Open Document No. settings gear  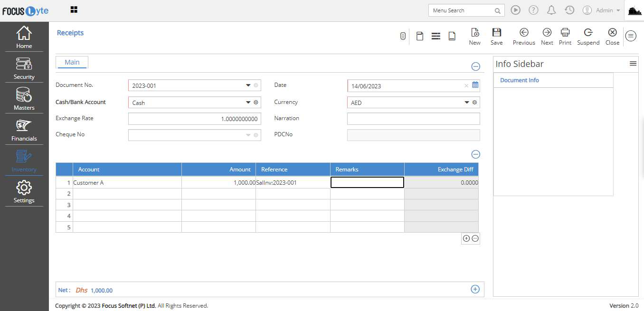click(256, 85)
